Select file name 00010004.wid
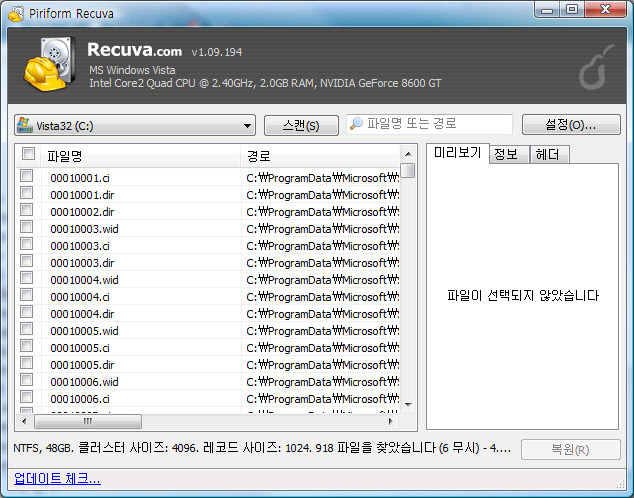 (x=85, y=280)
